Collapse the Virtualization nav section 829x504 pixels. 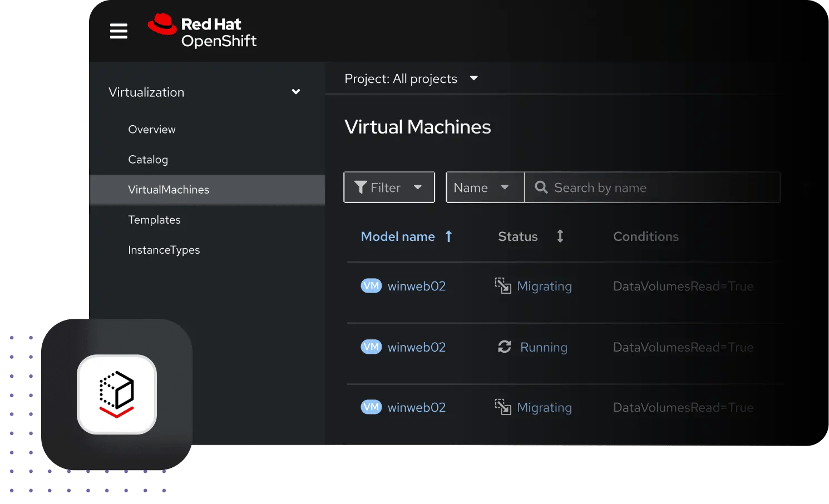296,92
